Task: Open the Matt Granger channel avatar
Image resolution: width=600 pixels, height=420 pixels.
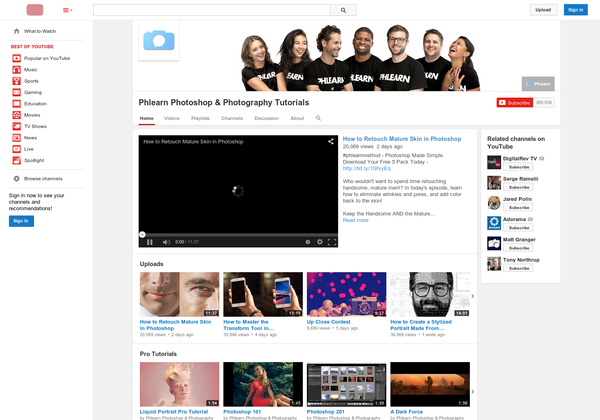Action: 494,243
